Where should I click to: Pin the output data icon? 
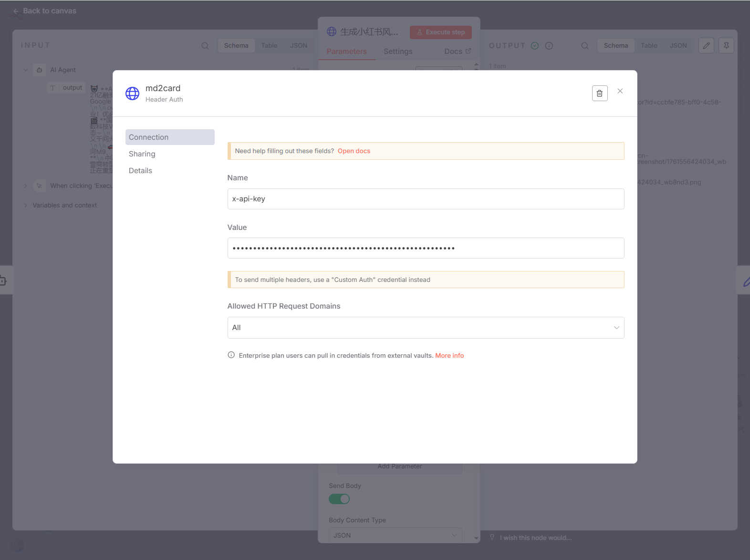(x=726, y=46)
